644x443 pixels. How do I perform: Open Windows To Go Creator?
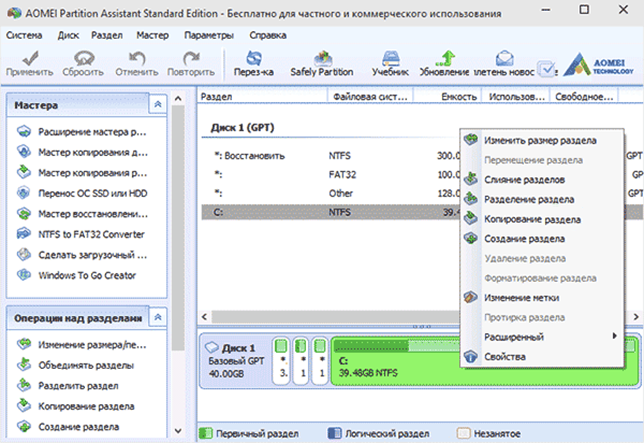point(85,275)
